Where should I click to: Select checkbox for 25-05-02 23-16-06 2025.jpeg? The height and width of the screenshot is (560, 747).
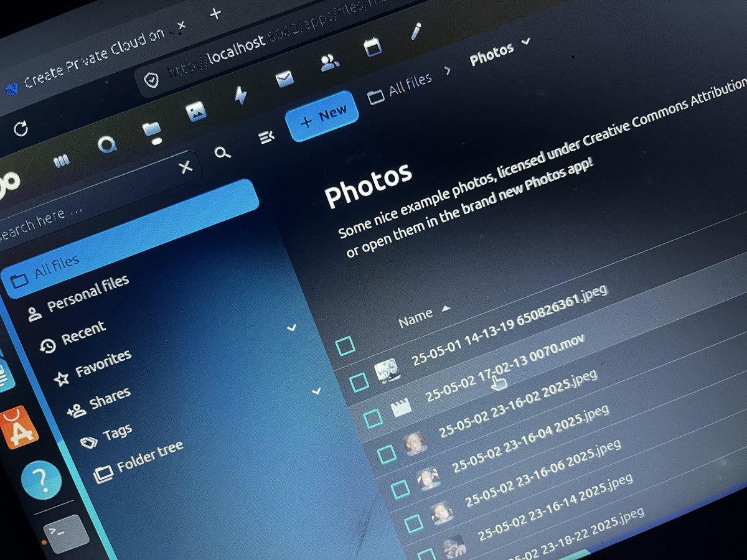413,525
